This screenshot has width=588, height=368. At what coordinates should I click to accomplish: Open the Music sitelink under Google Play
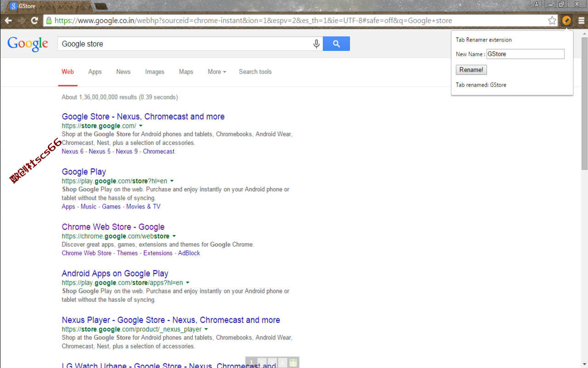(89, 207)
